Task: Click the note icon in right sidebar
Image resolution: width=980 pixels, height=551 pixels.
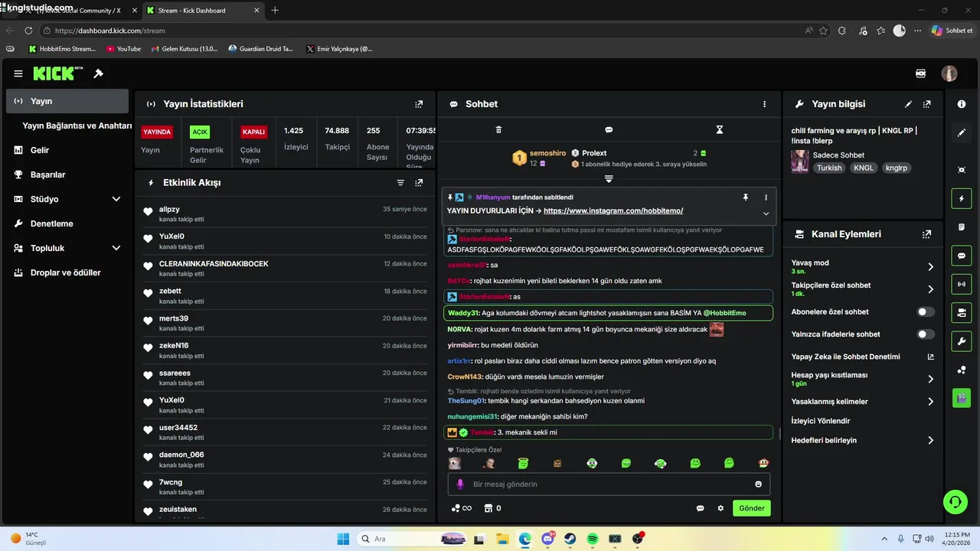Action: pos(962,227)
